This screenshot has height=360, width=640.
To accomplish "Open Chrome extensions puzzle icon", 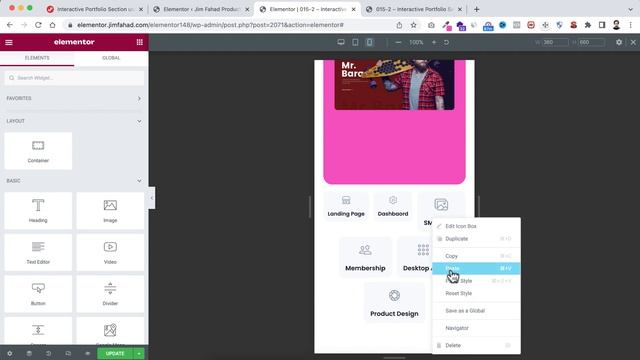I will click(588, 25).
